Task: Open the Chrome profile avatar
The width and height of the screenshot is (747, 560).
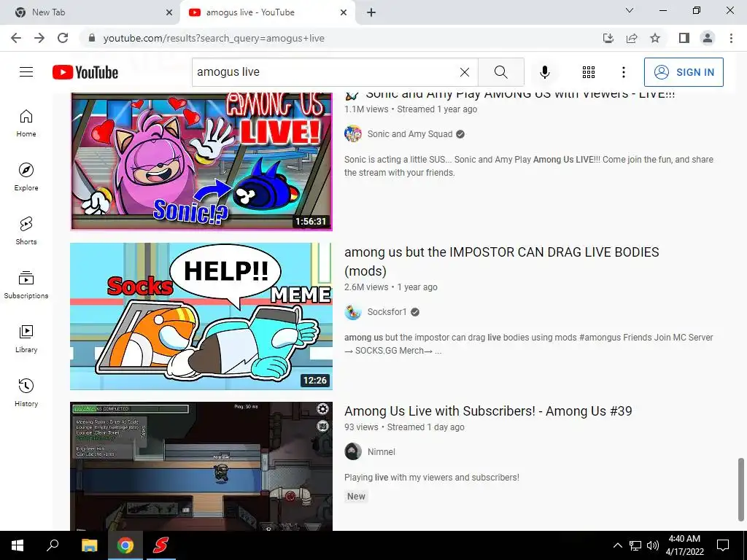Action: (708, 38)
